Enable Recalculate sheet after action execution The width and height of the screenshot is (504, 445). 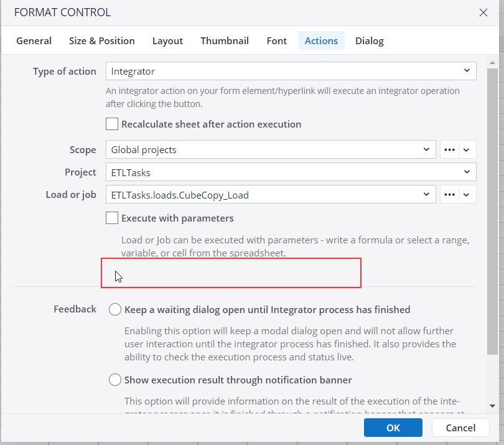(x=112, y=124)
